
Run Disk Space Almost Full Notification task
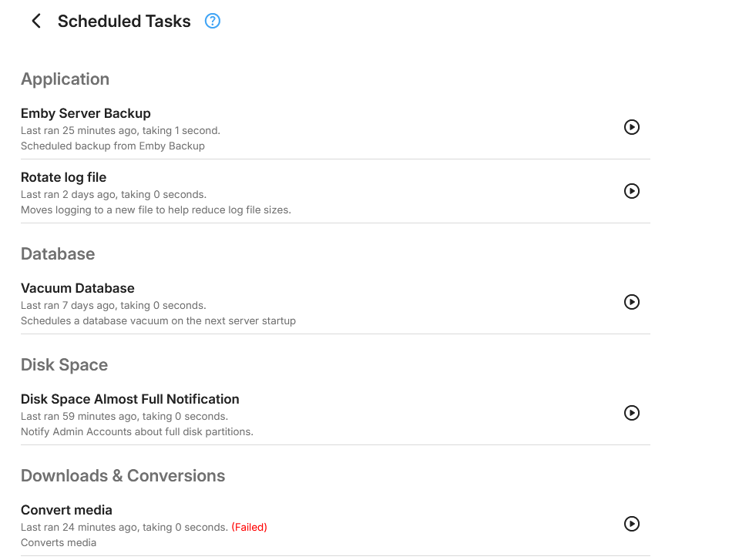632,412
